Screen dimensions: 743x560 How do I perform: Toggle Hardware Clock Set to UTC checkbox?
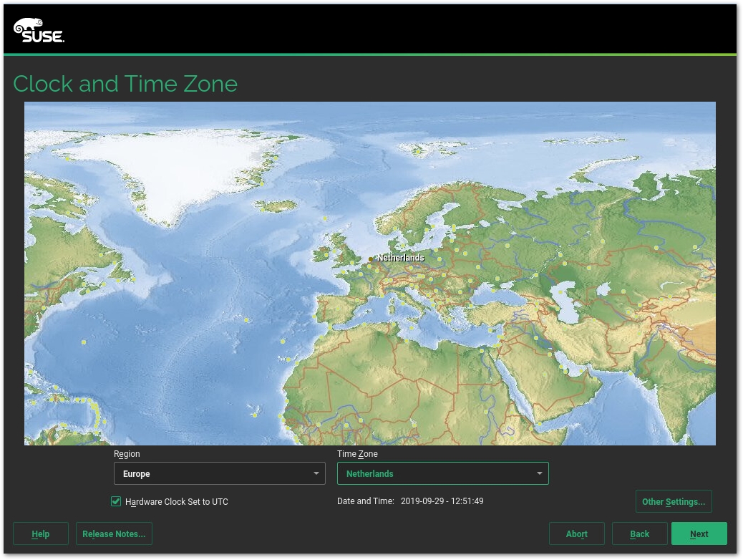pos(116,501)
